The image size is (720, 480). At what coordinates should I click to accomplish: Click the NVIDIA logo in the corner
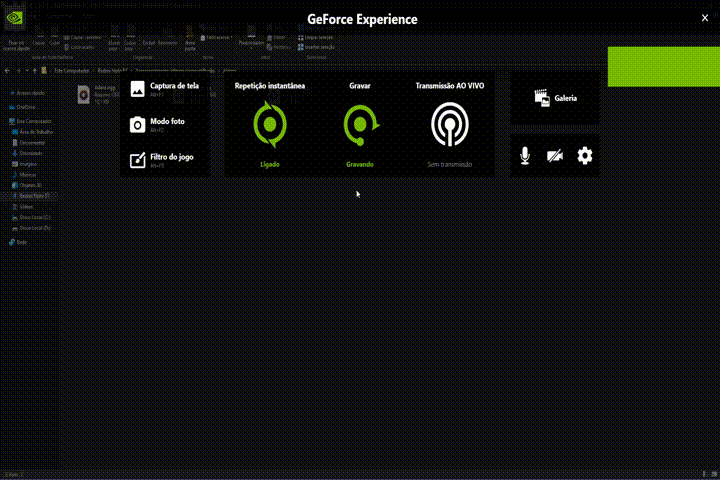[x=14, y=18]
